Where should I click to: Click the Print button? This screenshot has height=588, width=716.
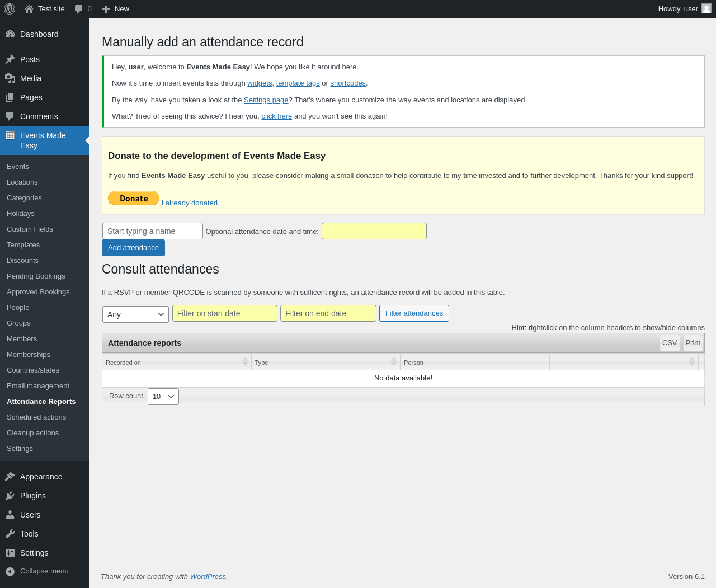[x=693, y=343]
